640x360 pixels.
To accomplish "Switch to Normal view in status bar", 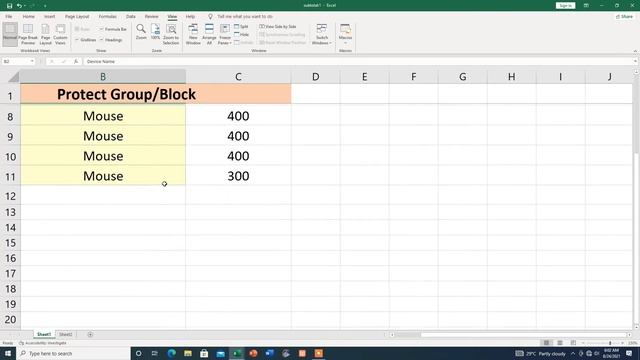I will pyautogui.click(x=546, y=343).
